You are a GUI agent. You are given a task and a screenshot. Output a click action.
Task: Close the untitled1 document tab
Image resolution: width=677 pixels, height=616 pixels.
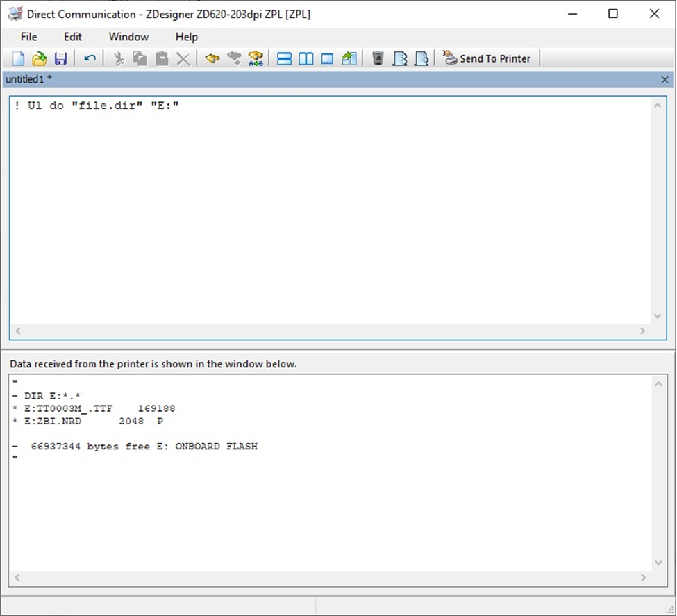[665, 80]
